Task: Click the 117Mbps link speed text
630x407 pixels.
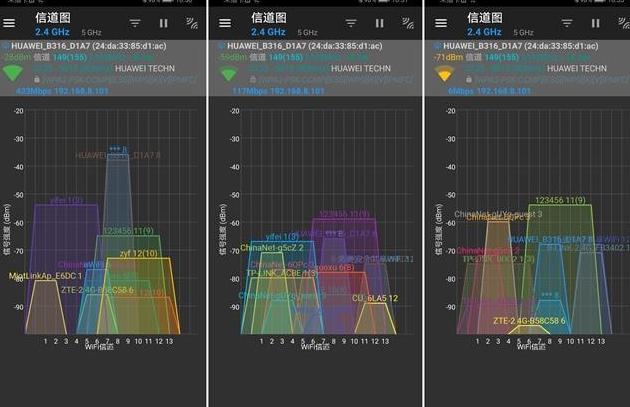Action: tap(249, 91)
